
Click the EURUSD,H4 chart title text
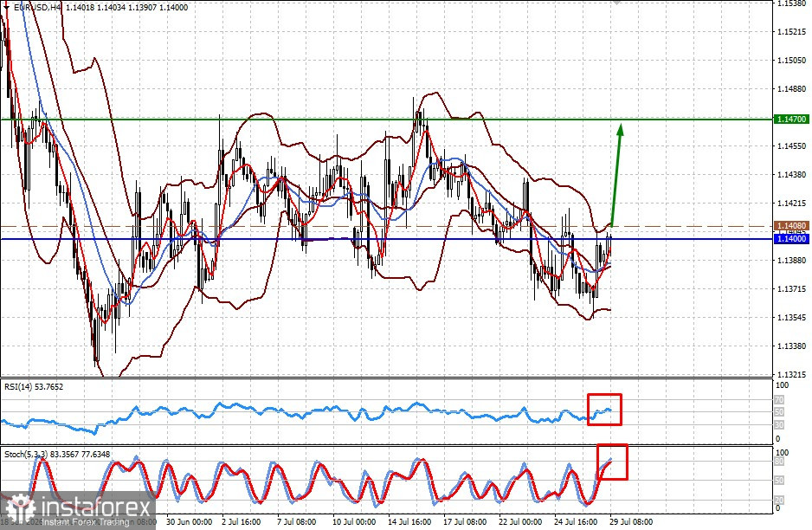pos(36,7)
